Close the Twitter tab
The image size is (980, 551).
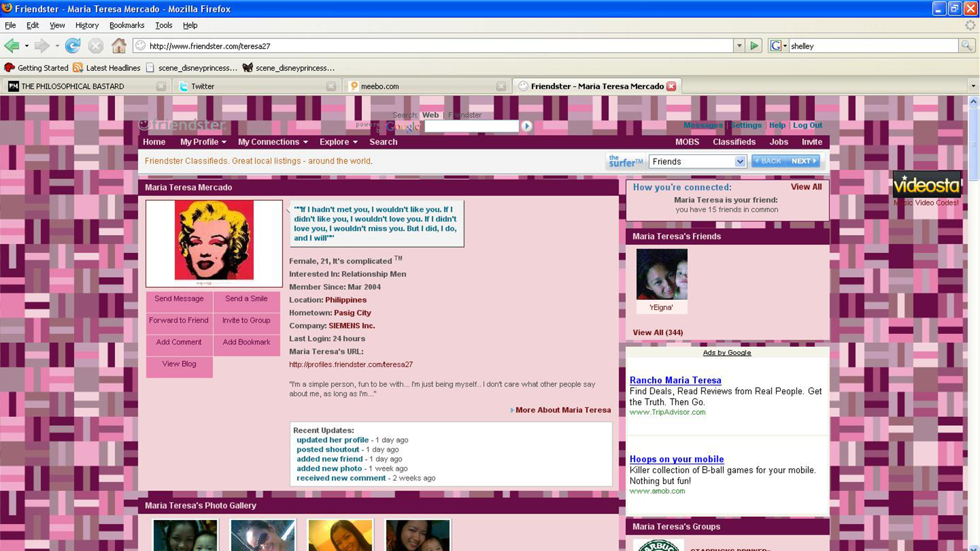(331, 86)
